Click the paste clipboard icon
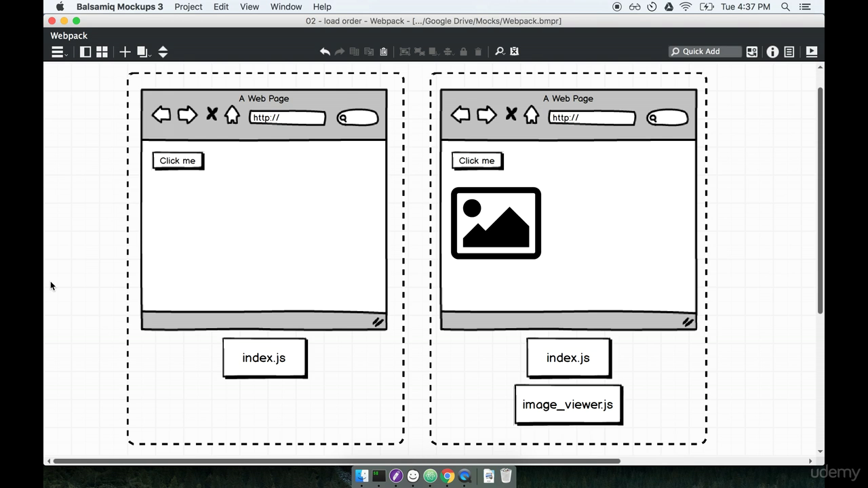Viewport: 868px width, 488px height. click(x=384, y=52)
